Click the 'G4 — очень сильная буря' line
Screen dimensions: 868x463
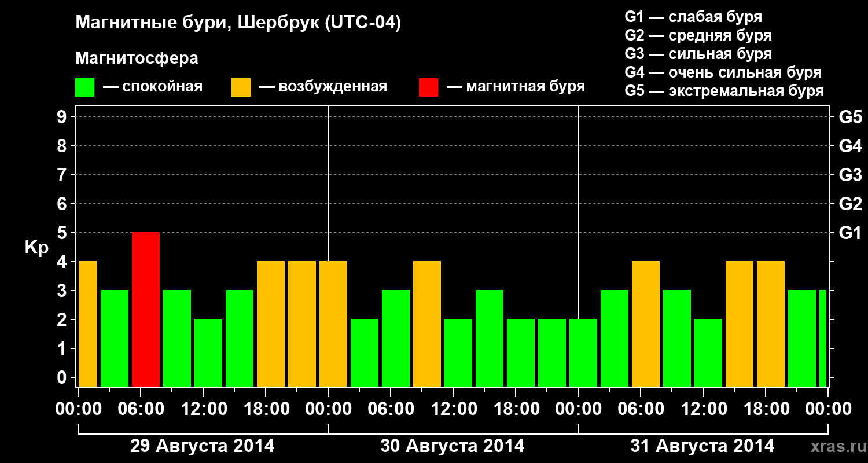click(x=723, y=72)
